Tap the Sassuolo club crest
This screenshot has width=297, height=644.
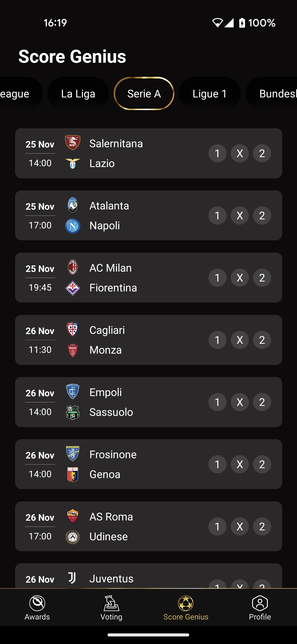click(x=73, y=412)
